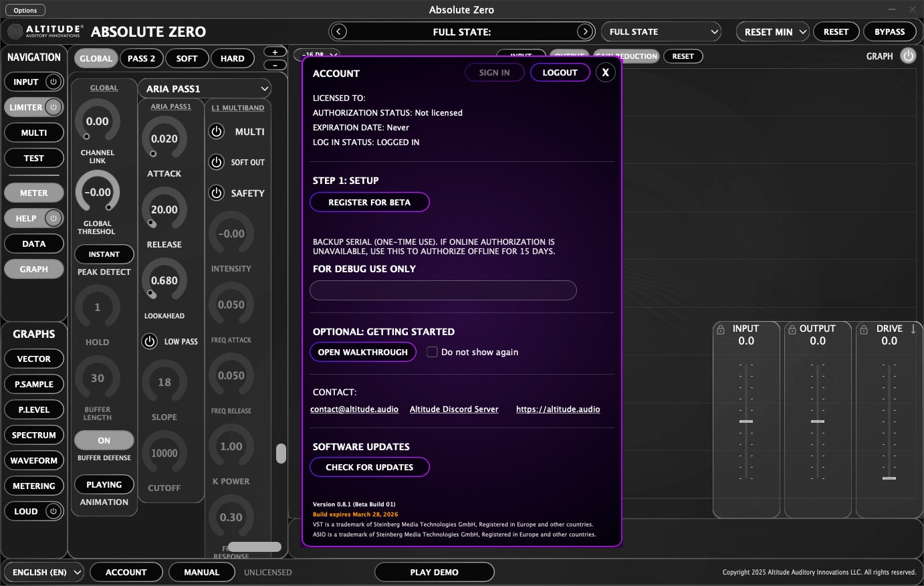Screen dimensions: 924x586
Task: Open the Altitude Discord Server link
Action: pyautogui.click(x=454, y=409)
